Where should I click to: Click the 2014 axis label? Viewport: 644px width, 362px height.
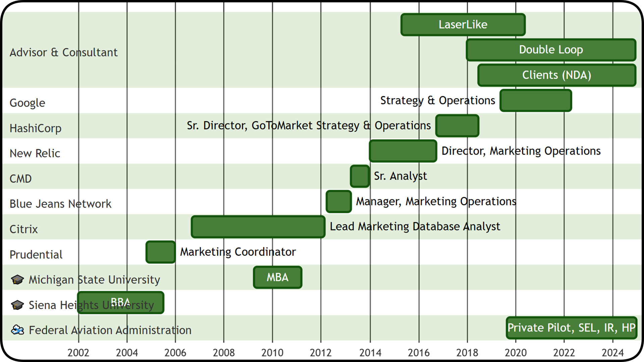point(370,353)
